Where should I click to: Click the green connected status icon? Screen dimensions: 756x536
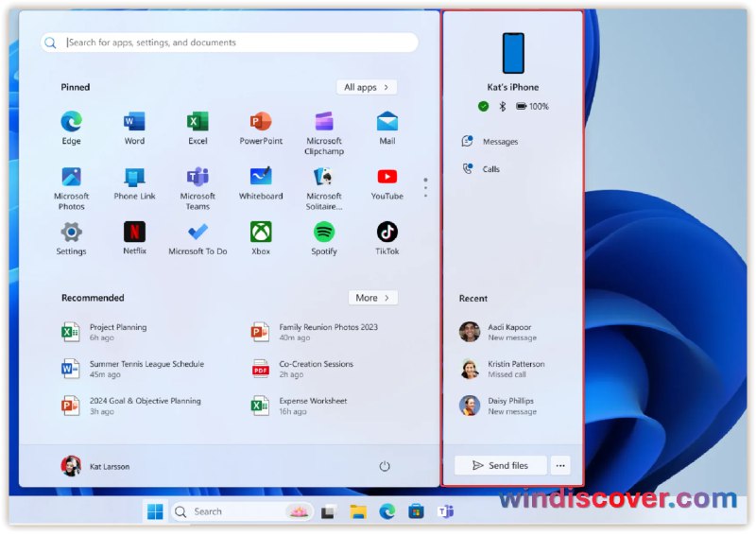[483, 107]
